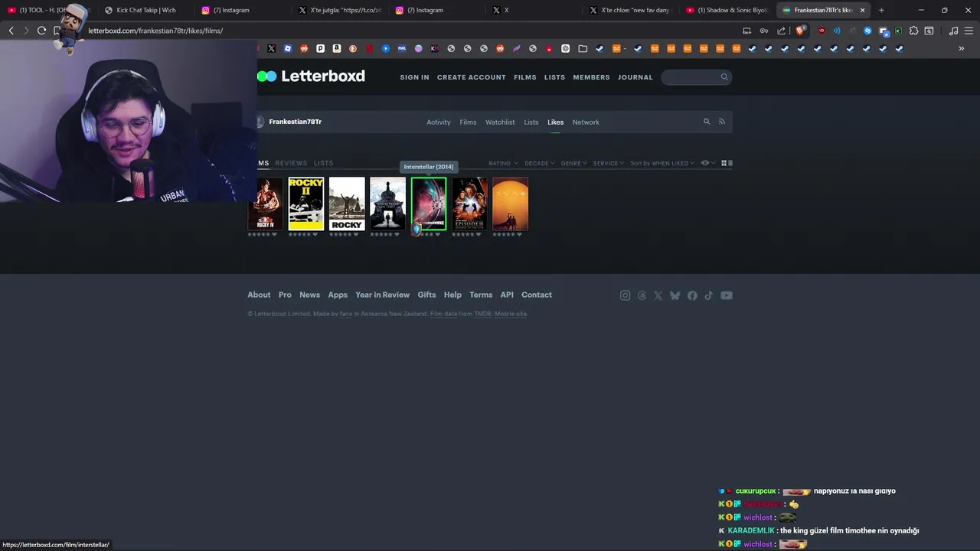The image size is (980, 551).
Task: Select the Likes profile tab
Action: coord(555,122)
